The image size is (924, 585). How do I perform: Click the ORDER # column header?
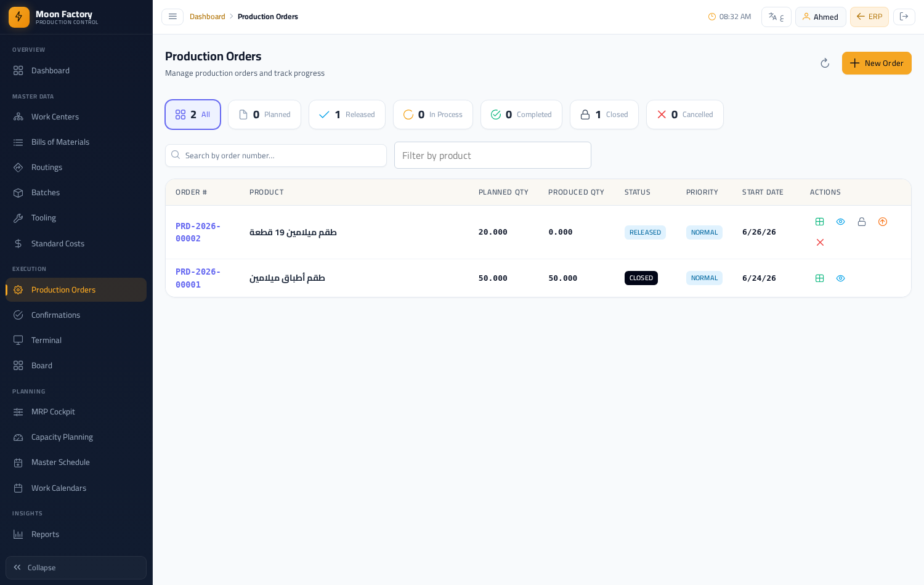pyautogui.click(x=192, y=192)
